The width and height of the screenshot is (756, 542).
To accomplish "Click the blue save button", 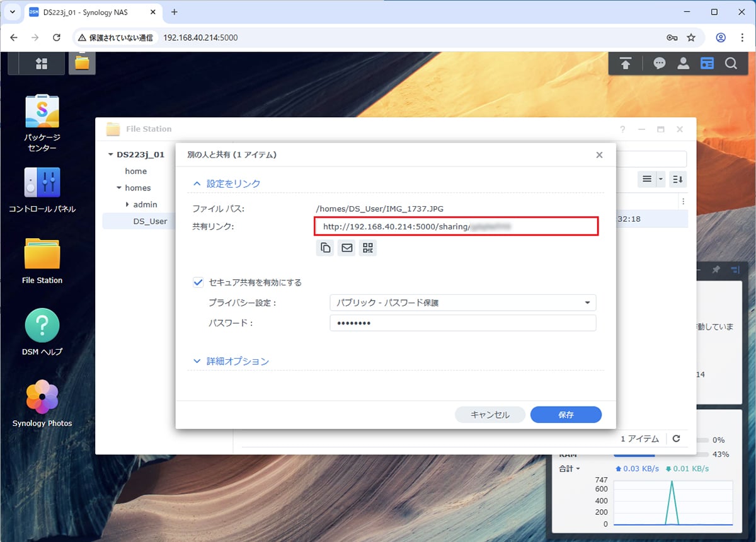I will tap(566, 415).
